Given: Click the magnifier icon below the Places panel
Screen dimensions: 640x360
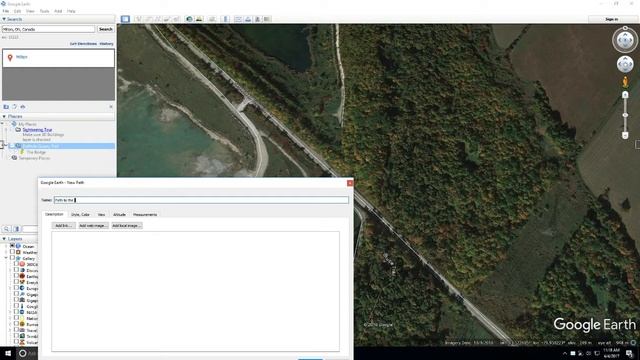Looking at the screenshot, I should coord(6,229).
